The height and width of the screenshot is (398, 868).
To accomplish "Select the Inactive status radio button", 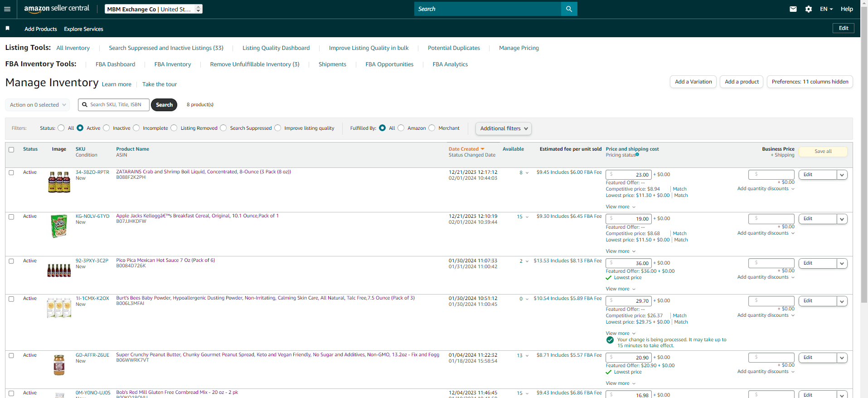I will pyautogui.click(x=106, y=128).
